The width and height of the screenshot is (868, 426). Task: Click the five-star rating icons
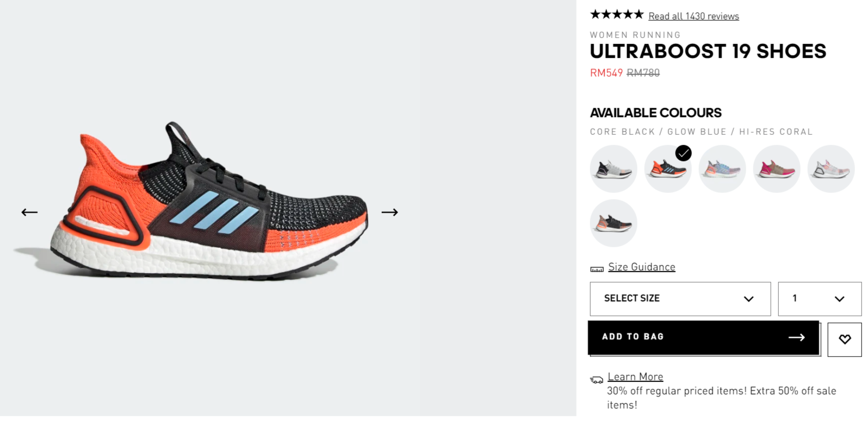point(617,15)
